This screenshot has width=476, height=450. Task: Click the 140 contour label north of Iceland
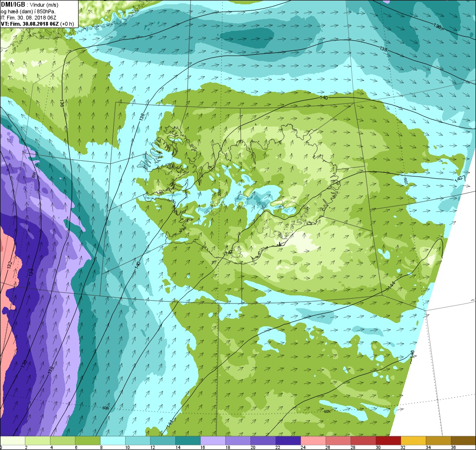click(324, 98)
